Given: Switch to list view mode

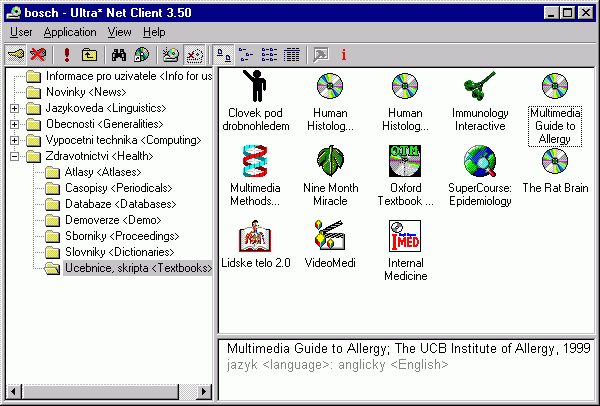Looking at the screenshot, I should (269, 55).
